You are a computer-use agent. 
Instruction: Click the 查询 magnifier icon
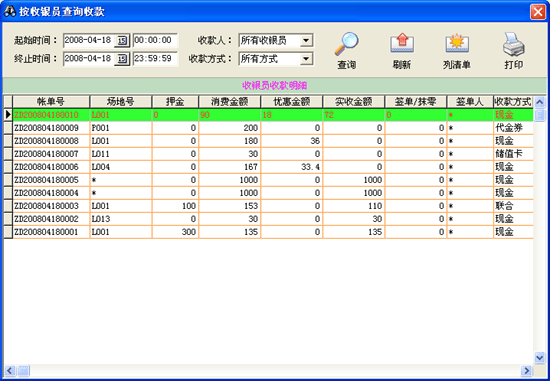point(346,44)
